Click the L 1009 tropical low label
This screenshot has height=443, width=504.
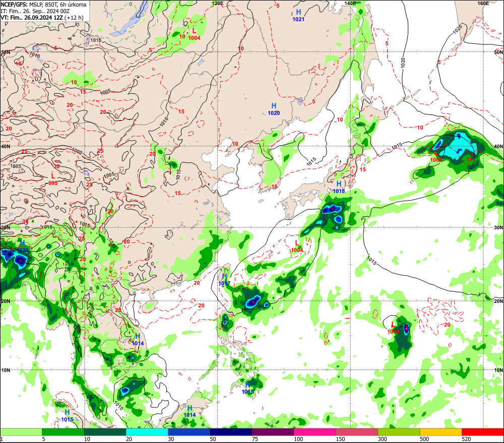pos(393,328)
